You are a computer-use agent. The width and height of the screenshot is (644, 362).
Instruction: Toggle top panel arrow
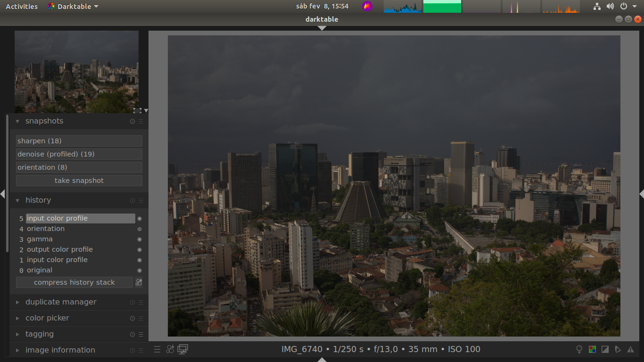coord(322,28)
